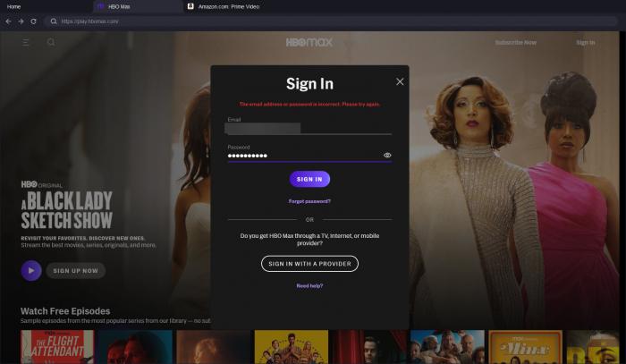Click the HBO Max logo in the header
Screen dimensions: 626x364
pyautogui.click(x=309, y=42)
